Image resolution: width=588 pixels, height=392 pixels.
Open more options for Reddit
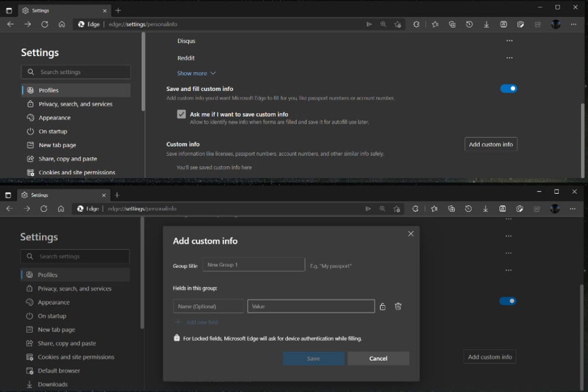(x=509, y=57)
